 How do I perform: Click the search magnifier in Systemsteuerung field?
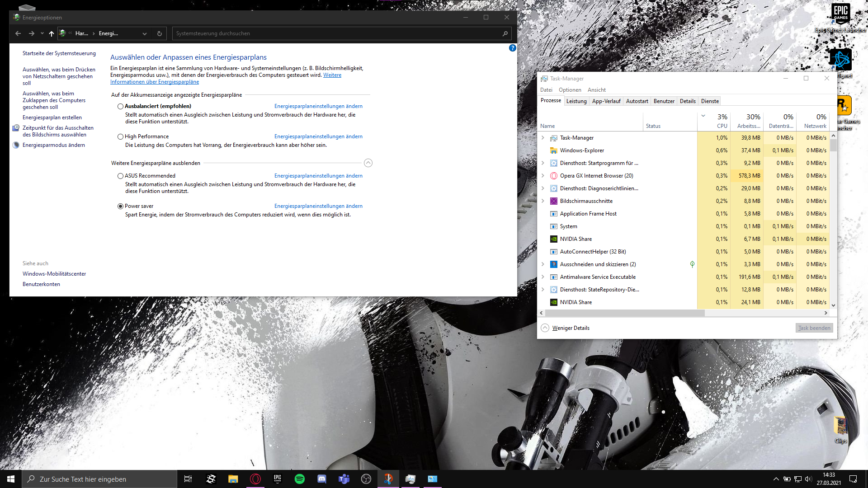pos(505,33)
